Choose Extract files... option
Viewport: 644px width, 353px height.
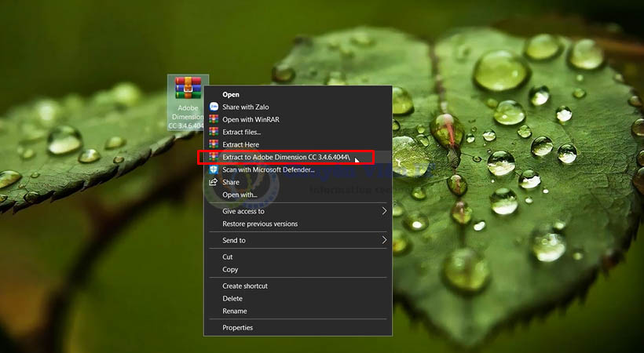pos(242,132)
